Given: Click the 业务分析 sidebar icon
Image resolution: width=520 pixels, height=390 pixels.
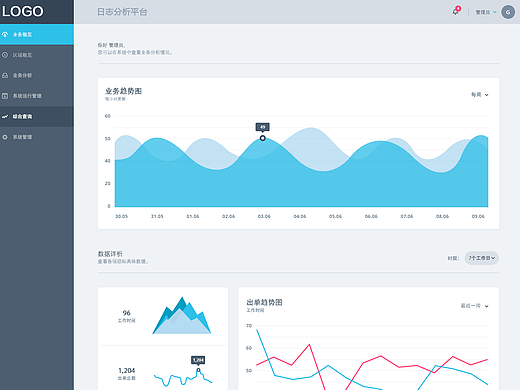Looking at the screenshot, I should tap(5, 75).
